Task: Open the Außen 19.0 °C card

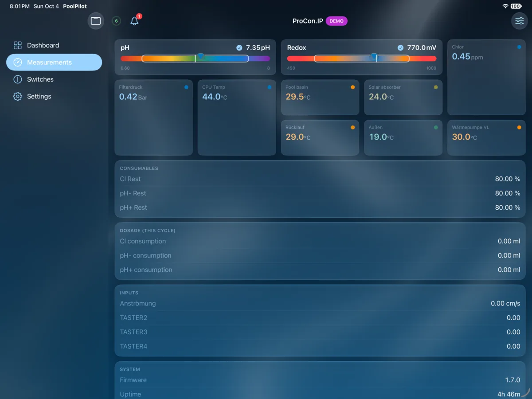Action: (x=403, y=137)
